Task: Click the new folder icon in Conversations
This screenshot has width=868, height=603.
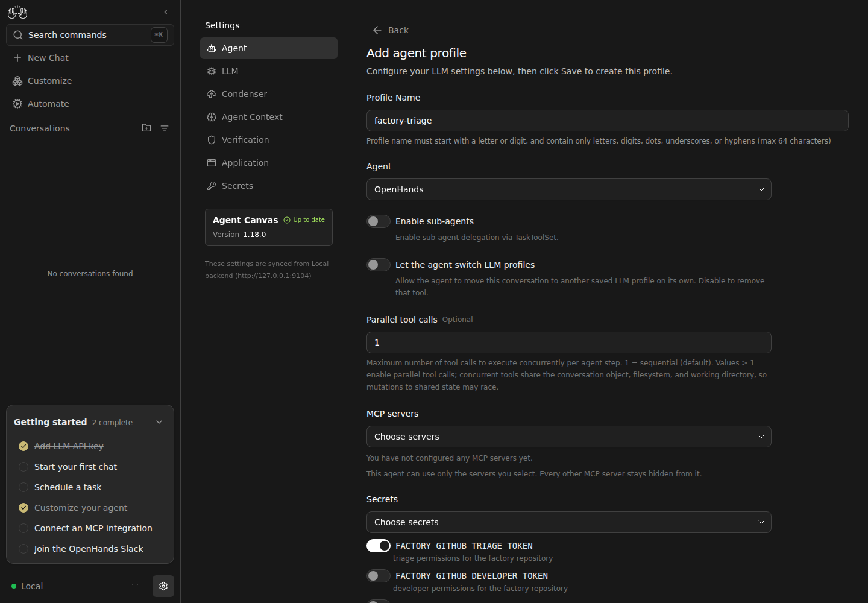Action: pos(146,128)
